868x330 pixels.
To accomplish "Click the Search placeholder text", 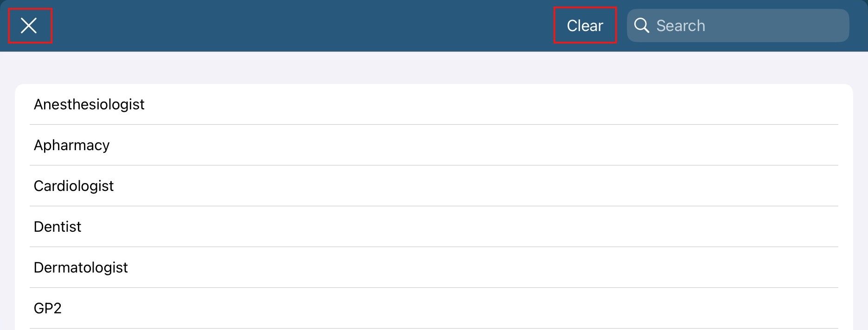I will tap(680, 25).
